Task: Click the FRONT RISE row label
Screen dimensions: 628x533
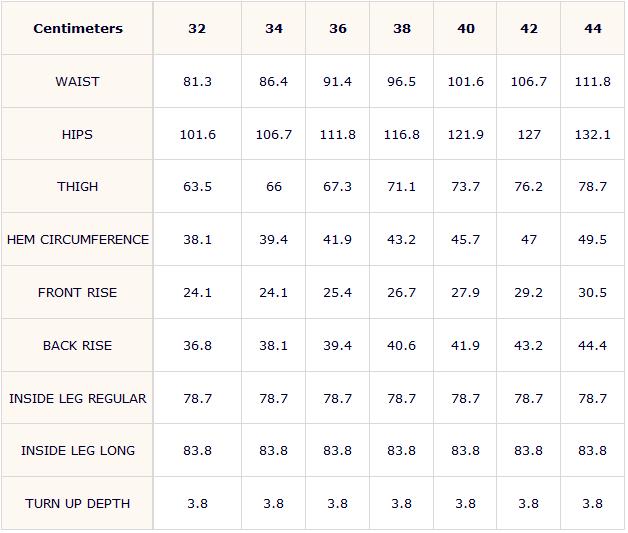Action: click(x=77, y=293)
